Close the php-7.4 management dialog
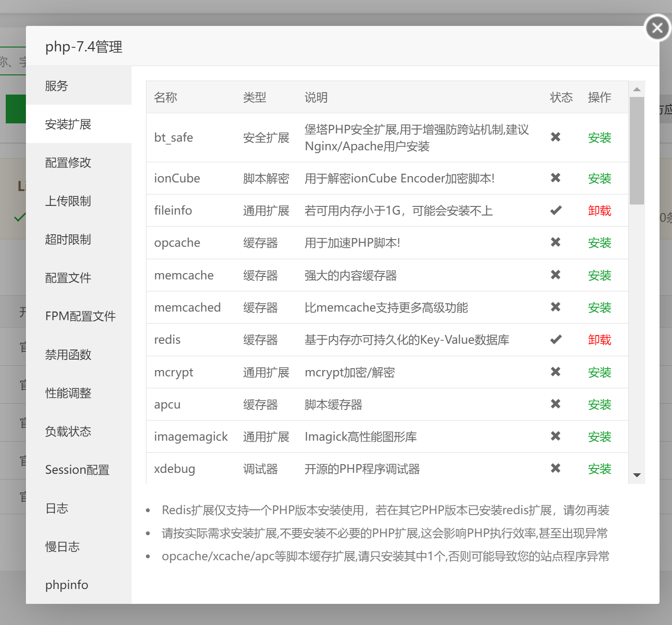The image size is (672, 625). (x=657, y=28)
